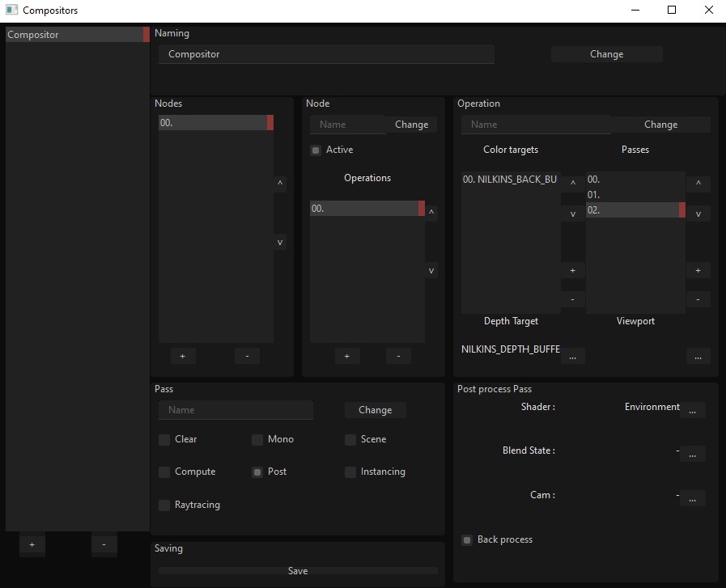Click the Environment shader value text

click(652, 407)
